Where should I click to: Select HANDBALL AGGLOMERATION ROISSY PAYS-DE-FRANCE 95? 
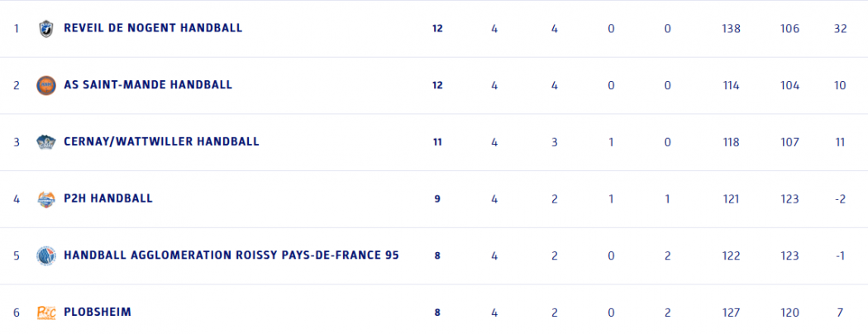click(231, 255)
